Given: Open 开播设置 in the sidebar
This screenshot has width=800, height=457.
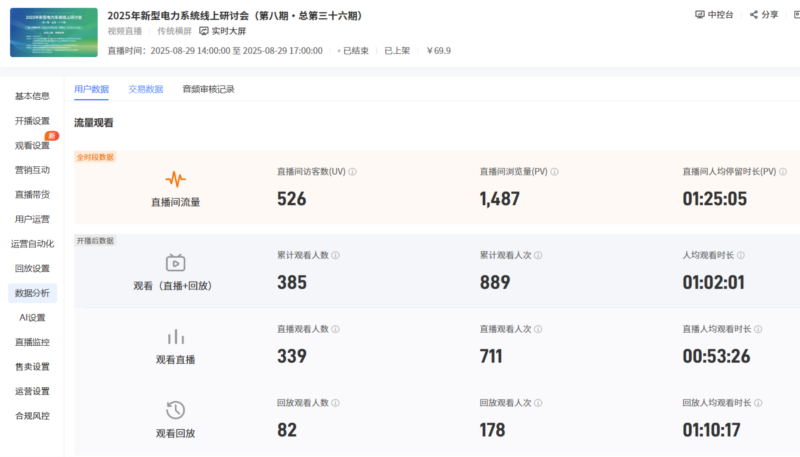Looking at the screenshot, I should click(32, 121).
